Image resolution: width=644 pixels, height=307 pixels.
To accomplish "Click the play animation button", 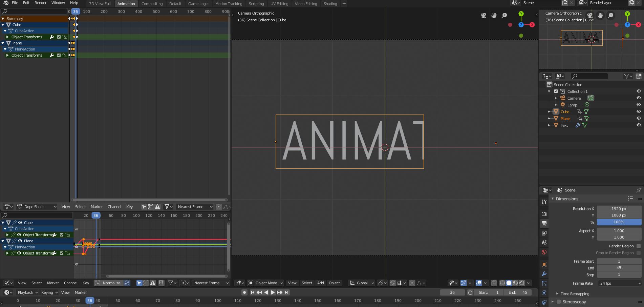I will pyautogui.click(x=273, y=292).
